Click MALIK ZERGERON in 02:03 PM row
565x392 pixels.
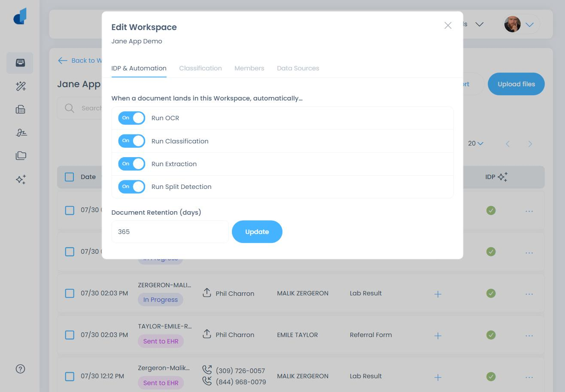[x=303, y=293]
